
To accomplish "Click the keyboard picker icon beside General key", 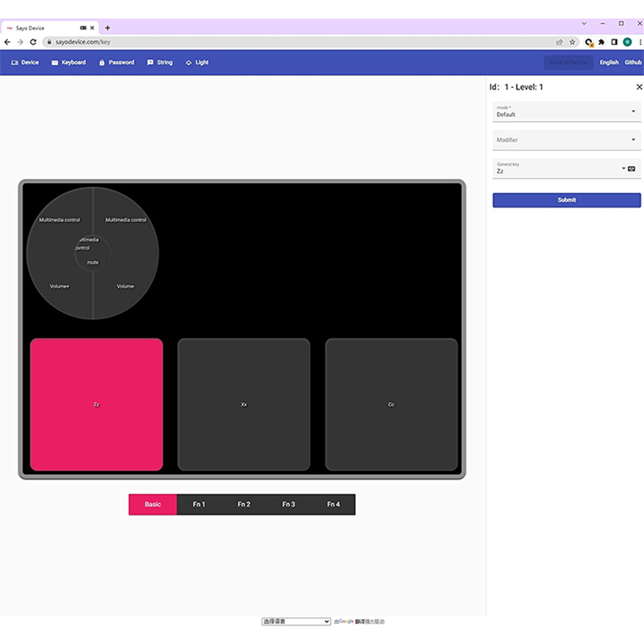I will click(632, 169).
